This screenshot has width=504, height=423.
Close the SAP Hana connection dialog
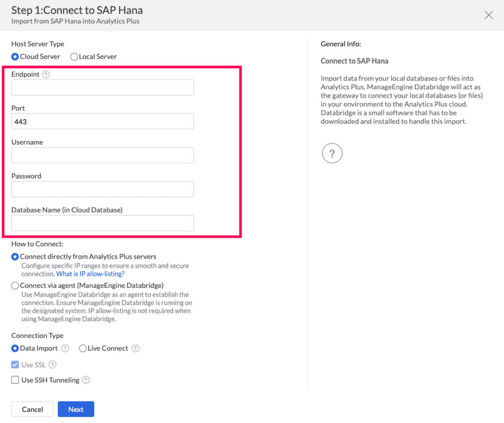click(x=488, y=15)
